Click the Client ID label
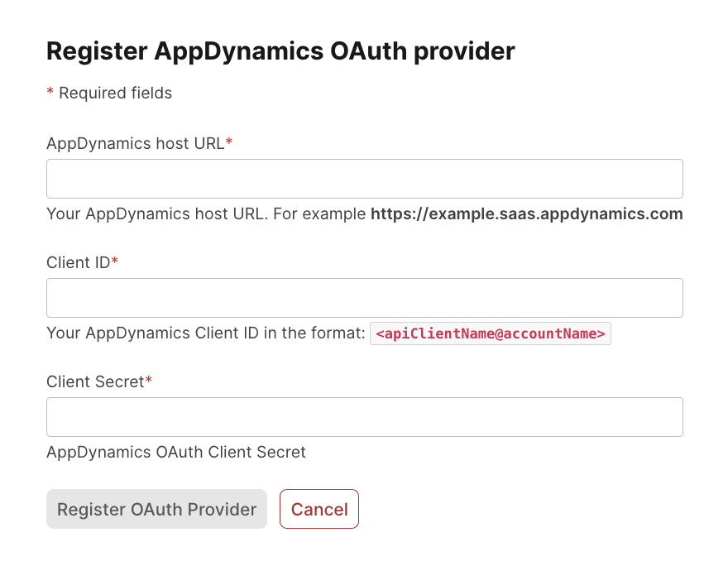The width and height of the screenshot is (728, 561). pyautogui.click(x=77, y=262)
